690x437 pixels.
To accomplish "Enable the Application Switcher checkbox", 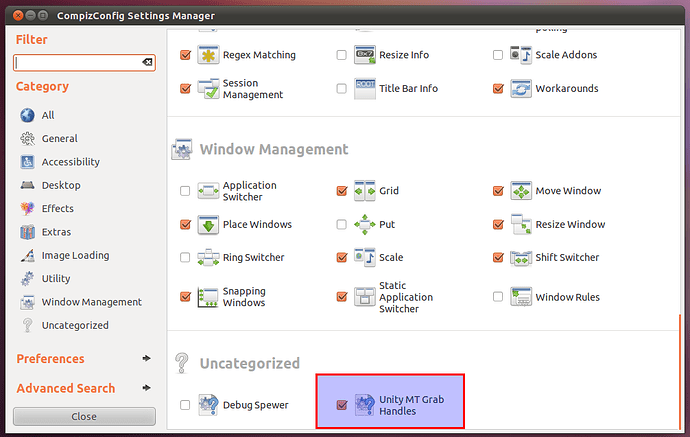I will pyautogui.click(x=184, y=191).
